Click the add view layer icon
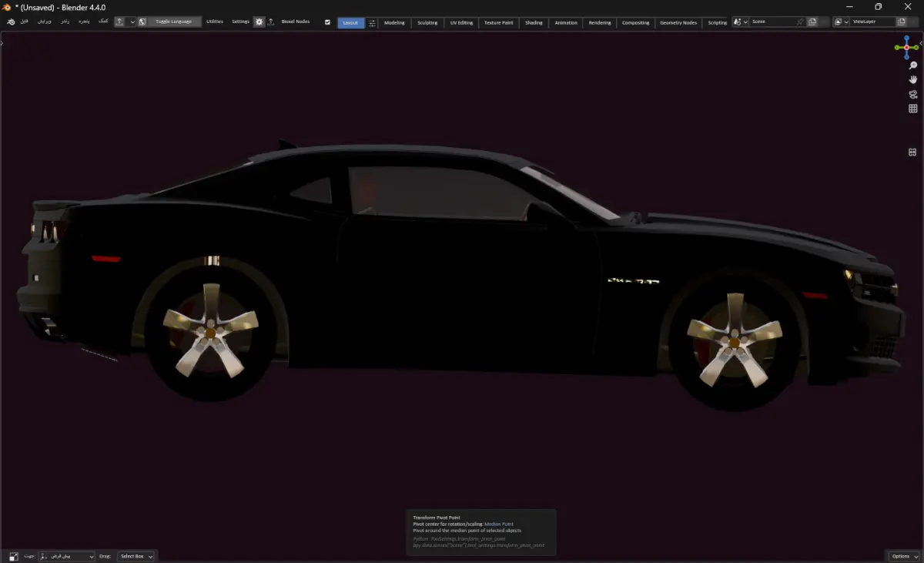The height and width of the screenshot is (563, 924). pyautogui.click(x=902, y=22)
